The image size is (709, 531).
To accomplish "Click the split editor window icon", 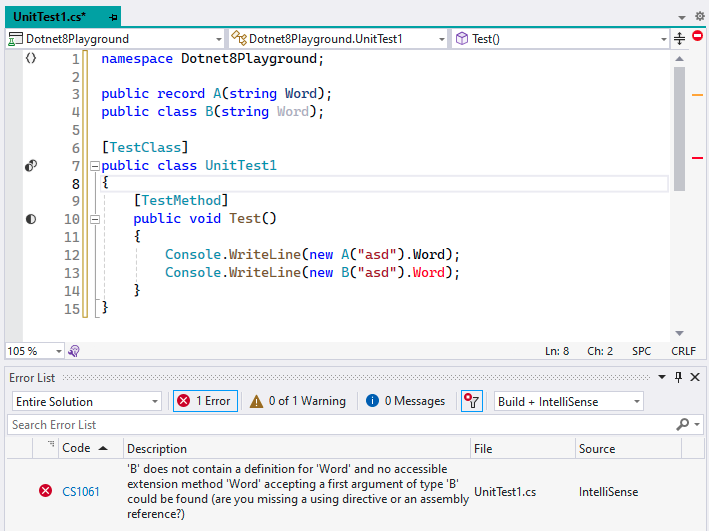I will (679, 38).
